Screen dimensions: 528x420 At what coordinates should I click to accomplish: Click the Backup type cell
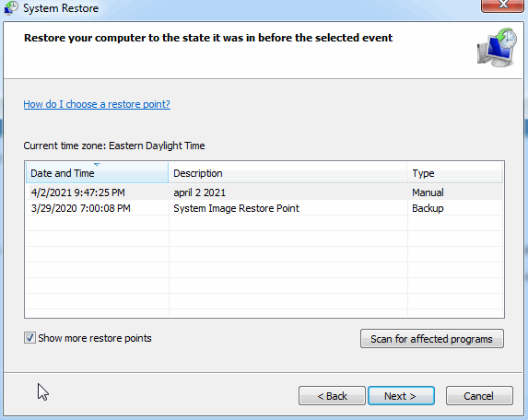click(x=428, y=208)
